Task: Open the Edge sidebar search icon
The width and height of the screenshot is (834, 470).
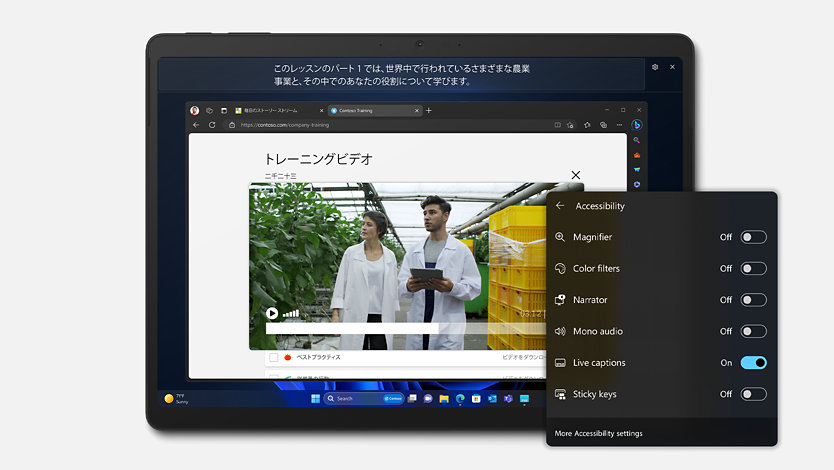Action: point(637,141)
